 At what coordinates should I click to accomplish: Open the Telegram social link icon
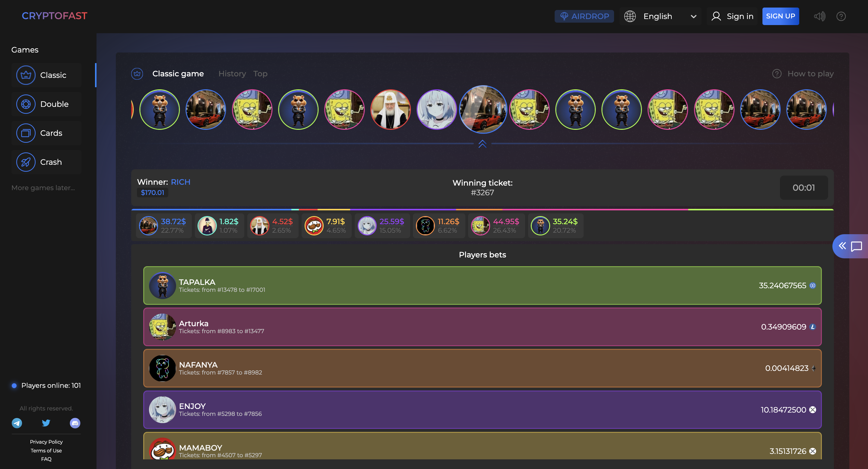17,423
